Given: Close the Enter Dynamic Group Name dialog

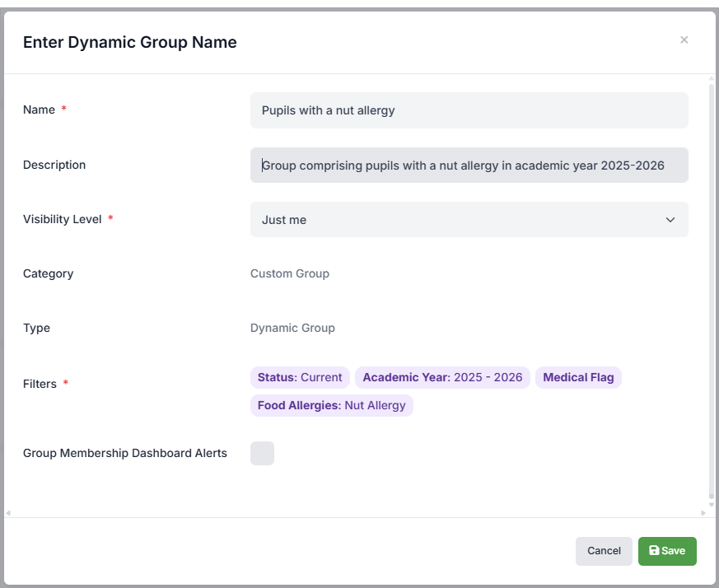Looking at the screenshot, I should tap(684, 40).
